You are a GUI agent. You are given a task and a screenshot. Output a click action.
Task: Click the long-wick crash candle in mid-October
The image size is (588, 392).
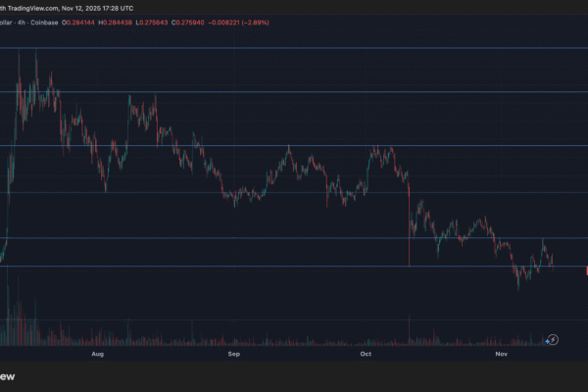point(408,235)
